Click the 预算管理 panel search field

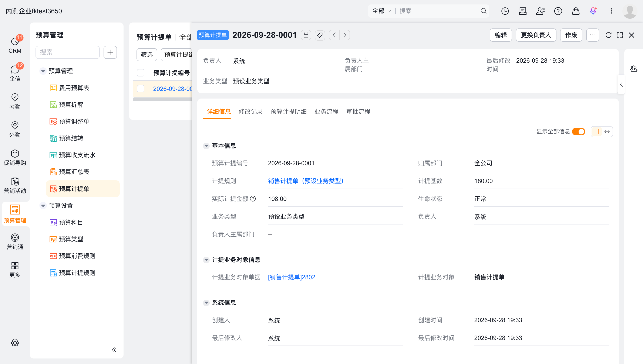pyautogui.click(x=68, y=52)
